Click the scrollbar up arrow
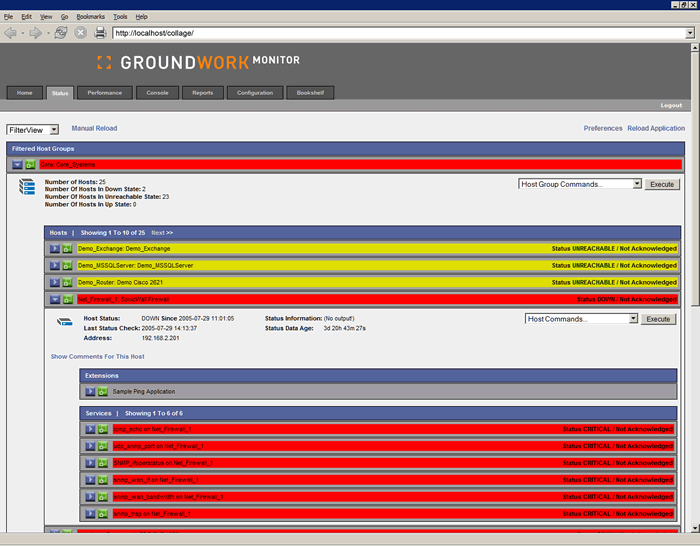The width and height of the screenshot is (700, 546). [695, 47]
